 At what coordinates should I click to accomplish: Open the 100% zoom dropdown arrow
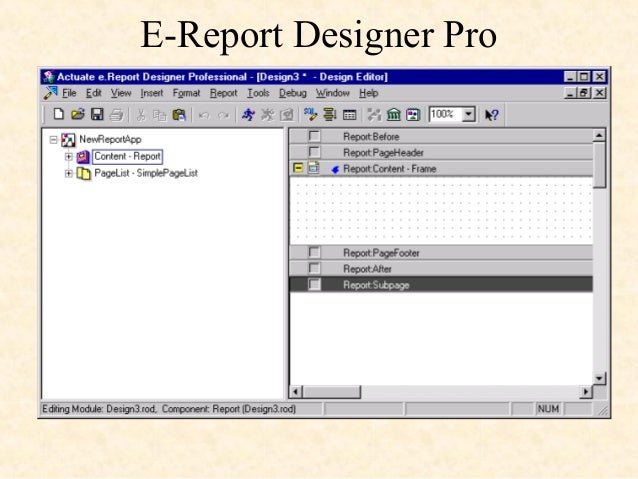click(x=469, y=114)
